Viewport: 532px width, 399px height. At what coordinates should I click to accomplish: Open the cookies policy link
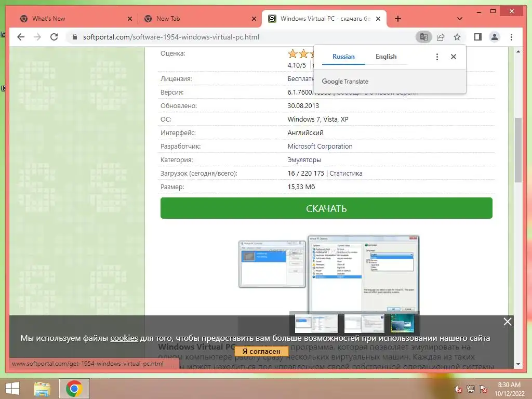click(x=124, y=338)
